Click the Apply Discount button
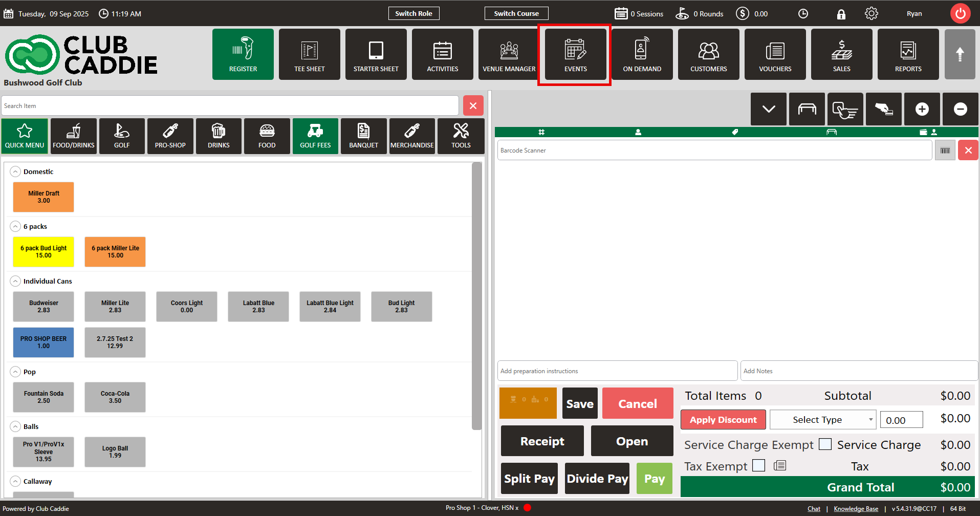This screenshot has height=516, width=980. 723,420
